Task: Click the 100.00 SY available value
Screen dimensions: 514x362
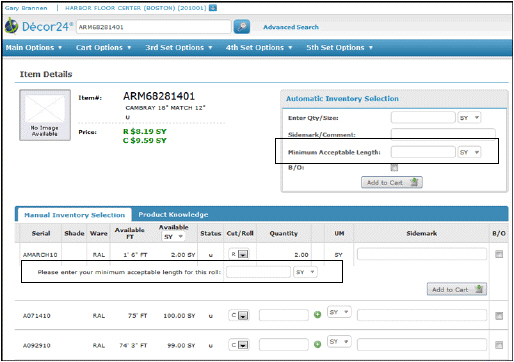Action: (179, 316)
